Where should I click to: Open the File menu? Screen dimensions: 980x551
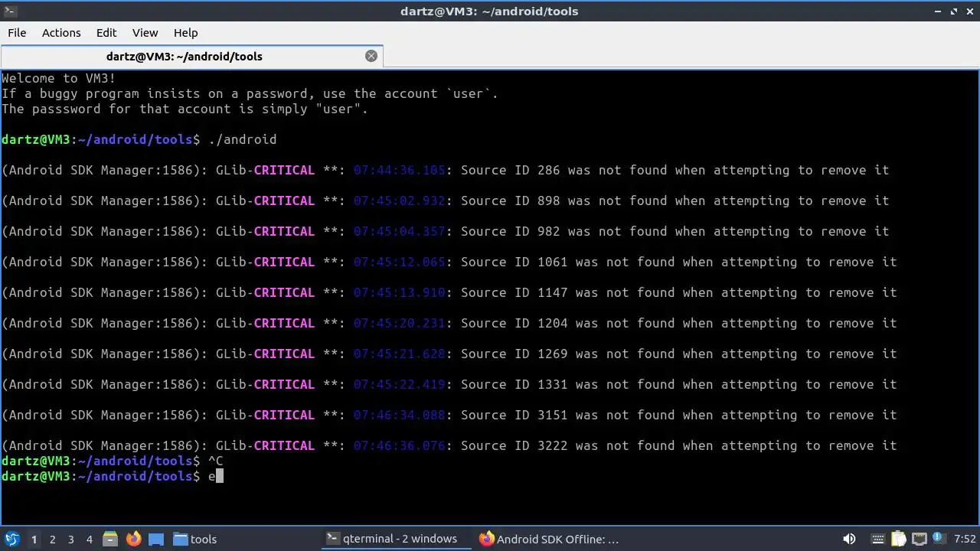pos(17,33)
